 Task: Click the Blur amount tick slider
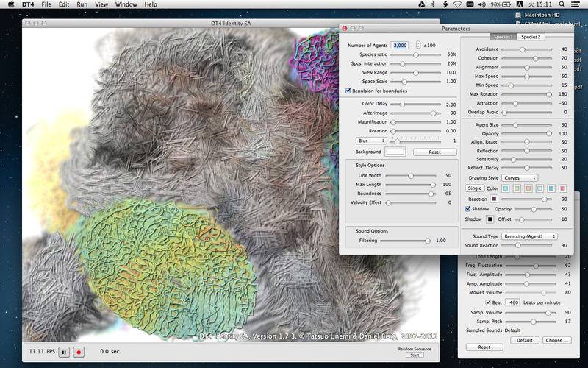tap(415, 141)
